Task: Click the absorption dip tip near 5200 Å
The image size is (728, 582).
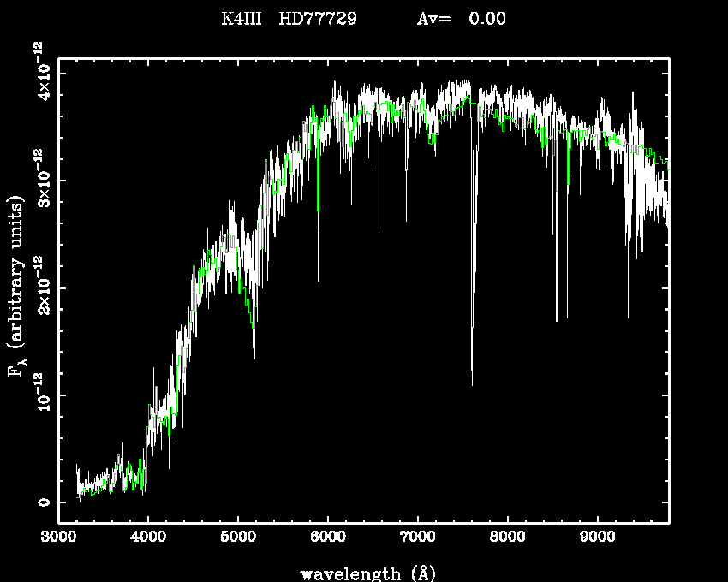Action: click(254, 357)
